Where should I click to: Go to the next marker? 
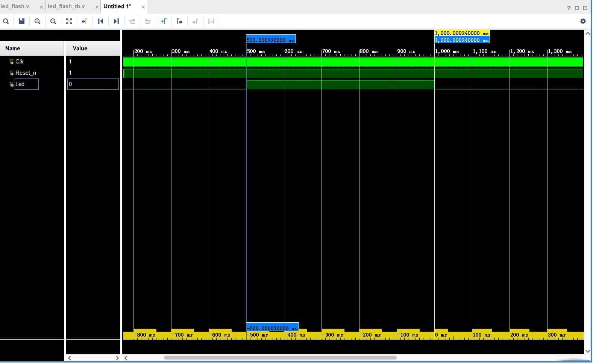click(195, 21)
